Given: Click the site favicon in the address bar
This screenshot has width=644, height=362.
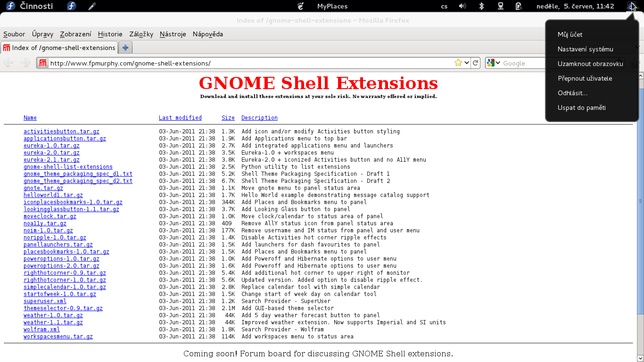Looking at the screenshot, I should point(43,63).
